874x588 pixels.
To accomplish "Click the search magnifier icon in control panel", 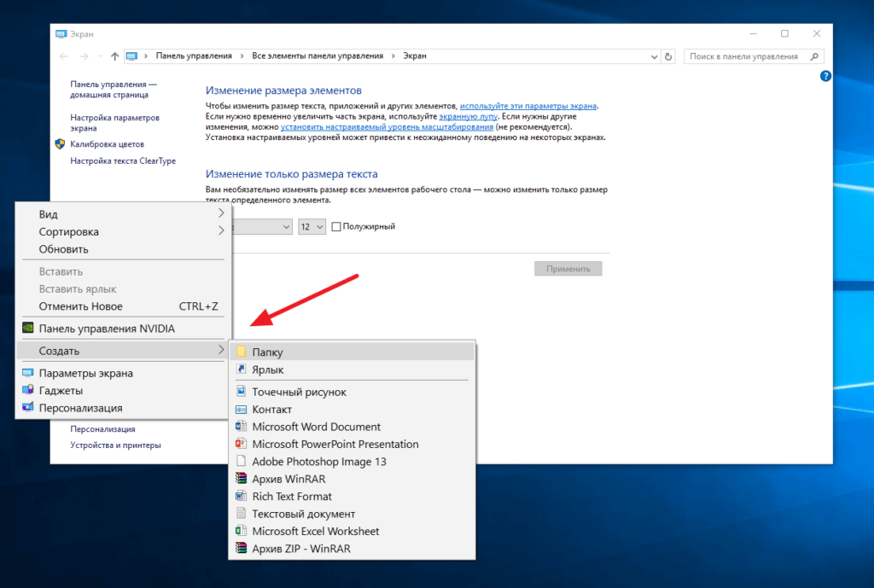I will [814, 56].
